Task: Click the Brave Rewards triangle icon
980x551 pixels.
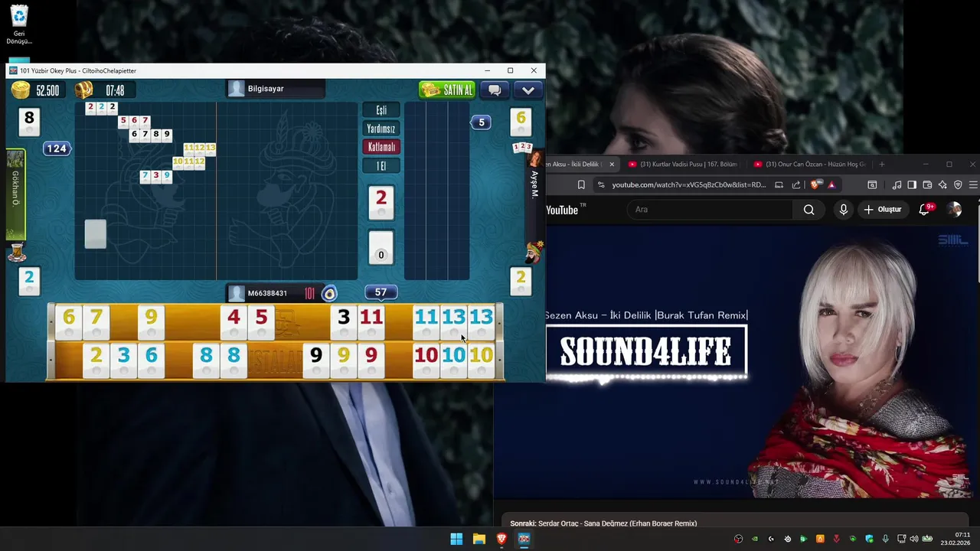Action: coord(831,184)
